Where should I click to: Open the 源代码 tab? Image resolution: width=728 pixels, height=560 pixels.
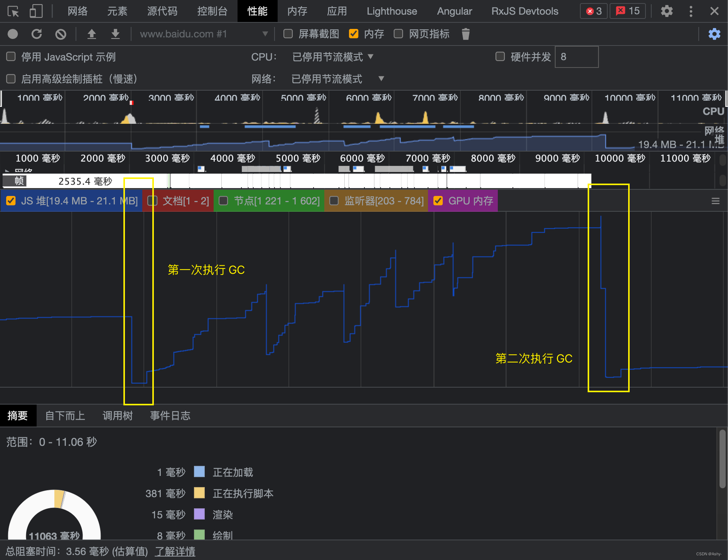162,11
